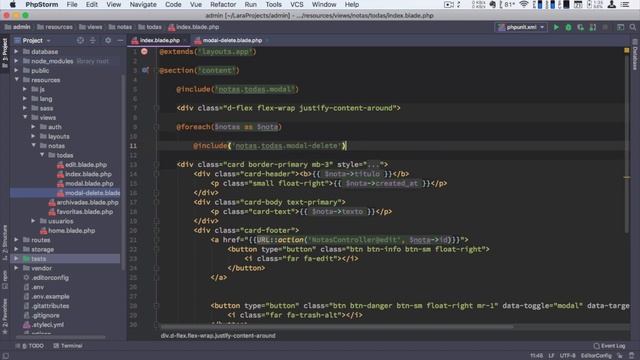640x360 pixels.
Task: Open the macOS Notification Center icon
Action: click(625, 4)
